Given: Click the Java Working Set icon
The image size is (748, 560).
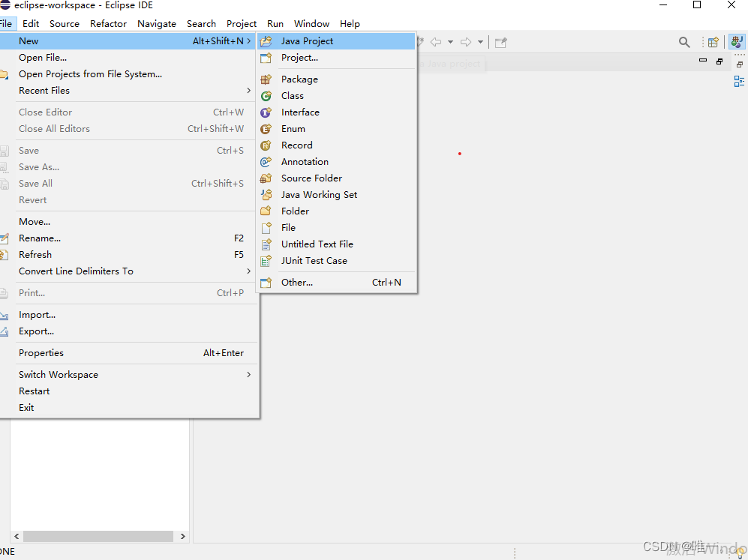Looking at the screenshot, I should (x=266, y=194).
